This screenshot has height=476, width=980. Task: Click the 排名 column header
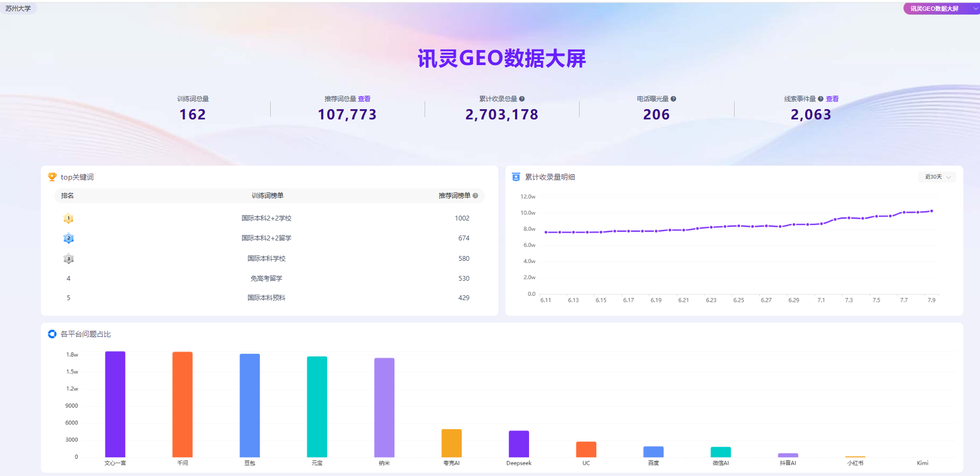click(x=67, y=196)
